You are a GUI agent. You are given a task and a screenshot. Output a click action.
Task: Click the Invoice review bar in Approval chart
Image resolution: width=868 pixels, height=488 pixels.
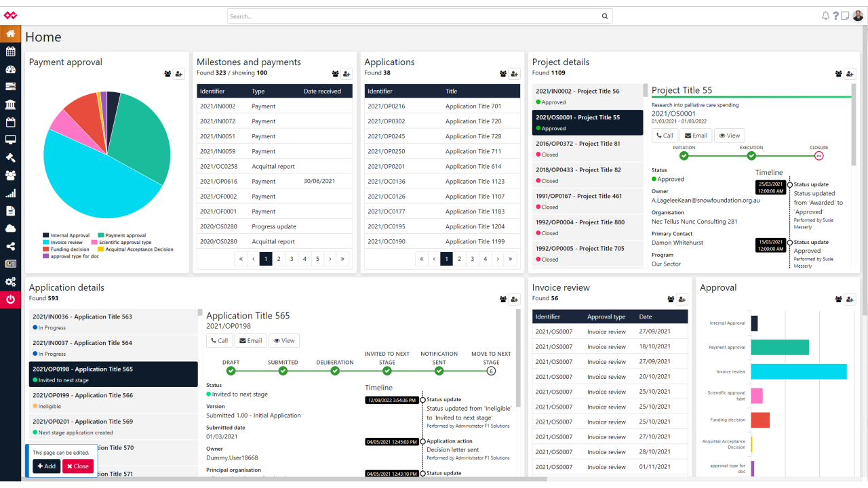798,371
